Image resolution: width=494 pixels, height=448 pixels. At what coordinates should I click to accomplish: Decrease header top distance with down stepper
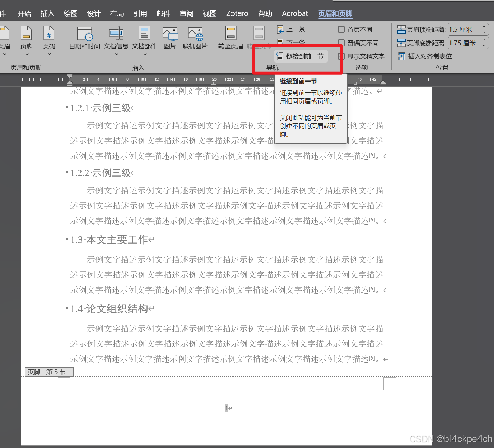(484, 32)
